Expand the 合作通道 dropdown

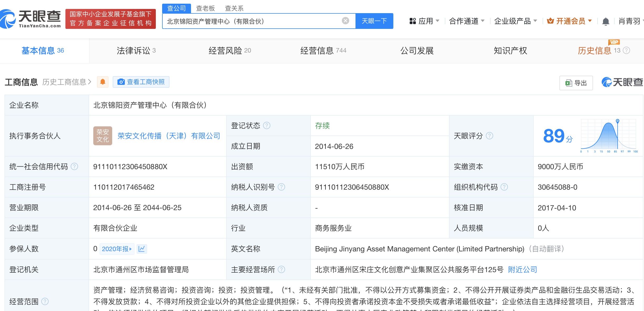(x=467, y=21)
